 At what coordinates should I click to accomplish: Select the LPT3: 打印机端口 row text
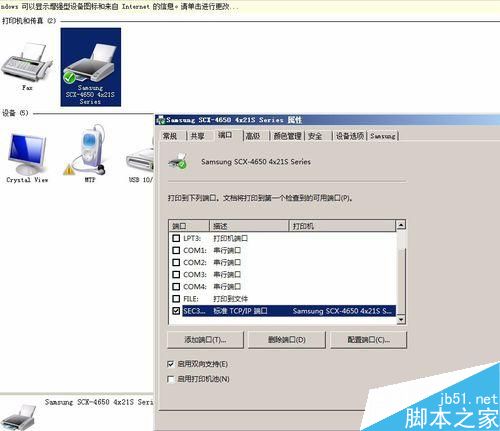[x=215, y=238]
